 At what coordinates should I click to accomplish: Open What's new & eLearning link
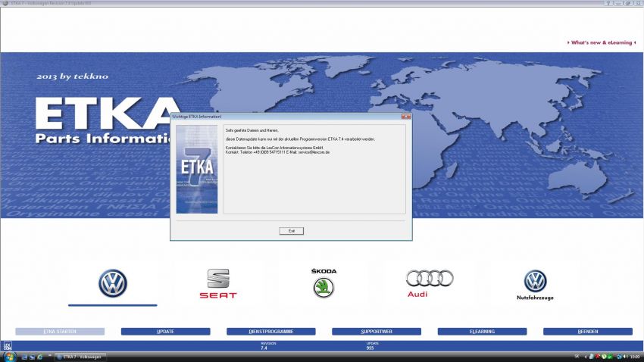click(602, 42)
